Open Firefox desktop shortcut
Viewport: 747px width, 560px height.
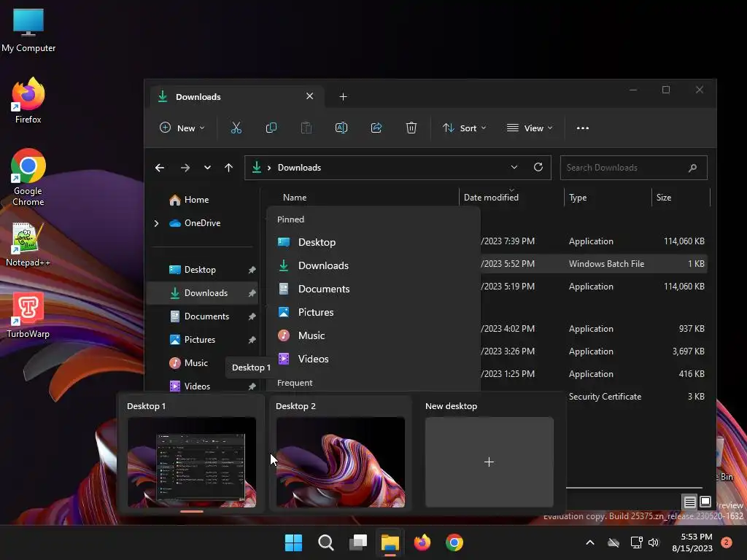[28, 101]
